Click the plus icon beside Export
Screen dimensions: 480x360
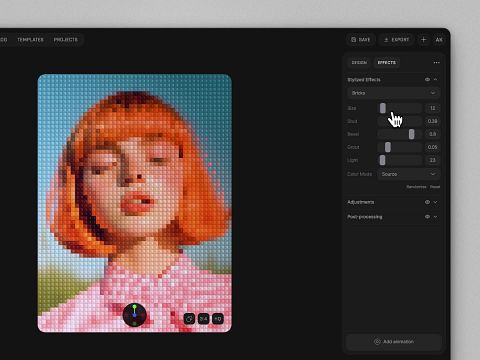click(423, 40)
